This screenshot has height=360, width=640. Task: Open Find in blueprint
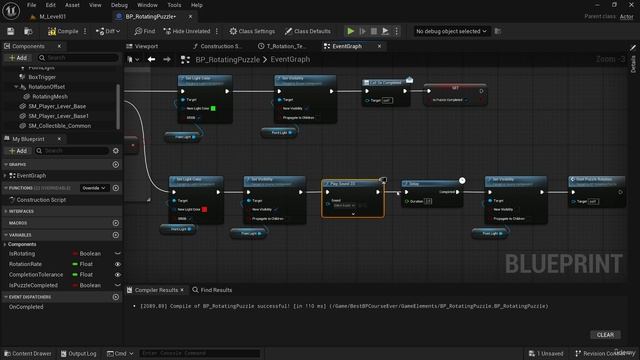[145, 31]
